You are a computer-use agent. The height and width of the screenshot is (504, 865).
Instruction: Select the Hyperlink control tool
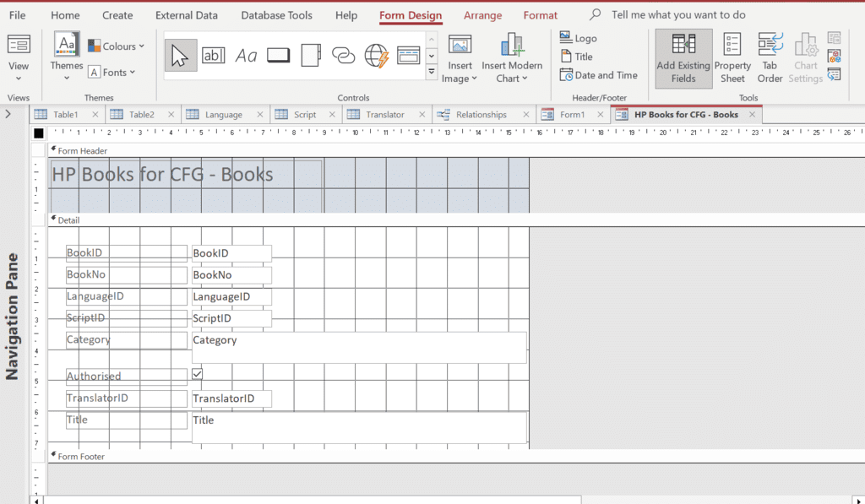tap(343, 55)
